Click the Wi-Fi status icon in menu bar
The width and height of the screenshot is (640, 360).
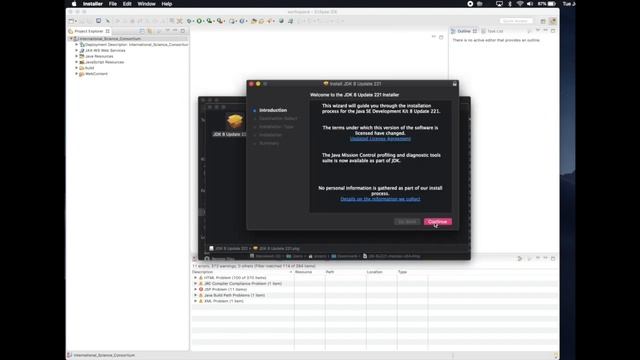[520, 4]
